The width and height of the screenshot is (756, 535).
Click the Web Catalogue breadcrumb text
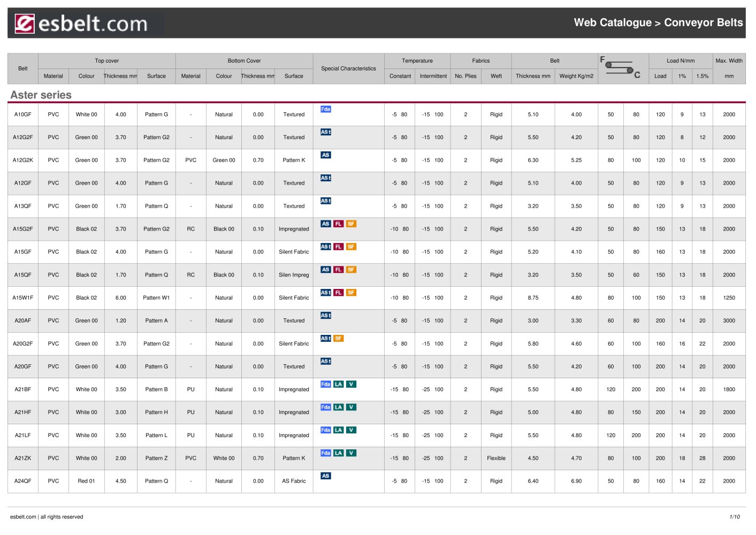point(613,22)
